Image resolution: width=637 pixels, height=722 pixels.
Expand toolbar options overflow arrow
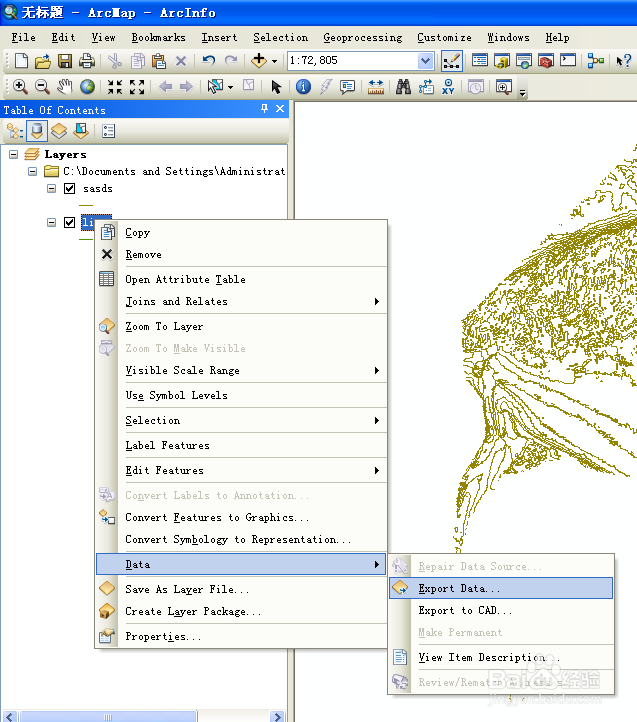click(522, 93)
